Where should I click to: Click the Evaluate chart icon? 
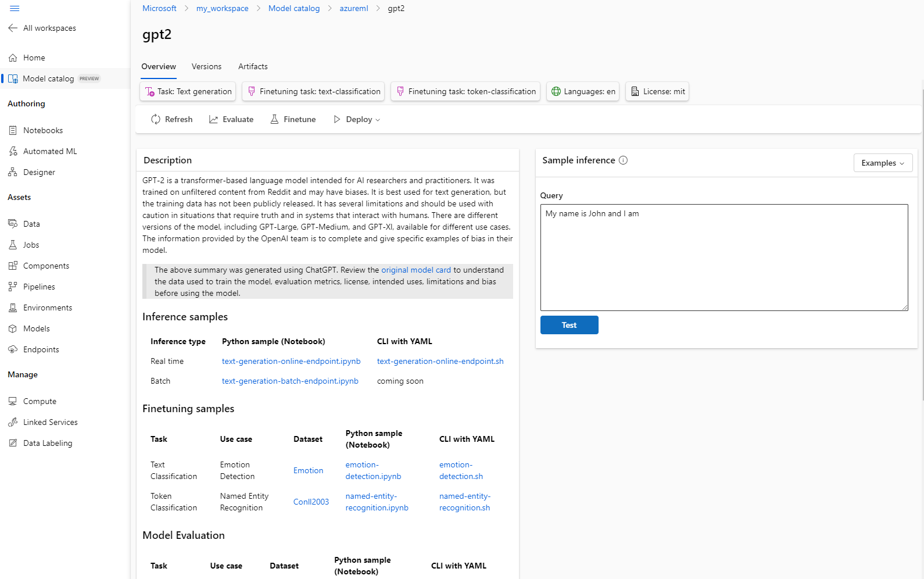pyautogui.click(x=214, y=119)
